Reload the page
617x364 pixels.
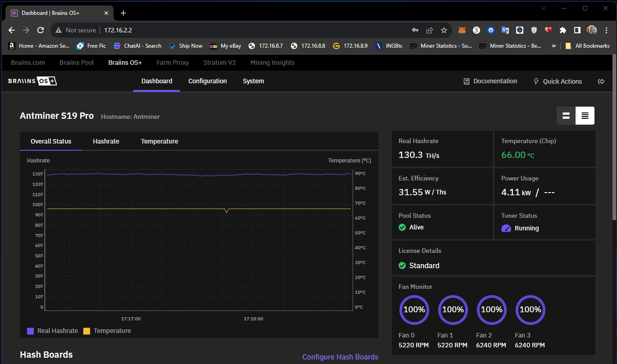(41, 30)
